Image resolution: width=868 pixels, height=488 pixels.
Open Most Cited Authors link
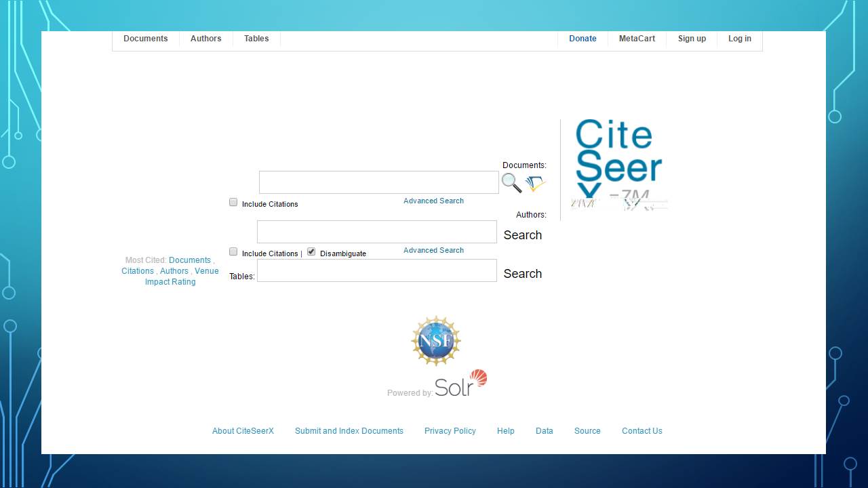[x=174, y=271]
